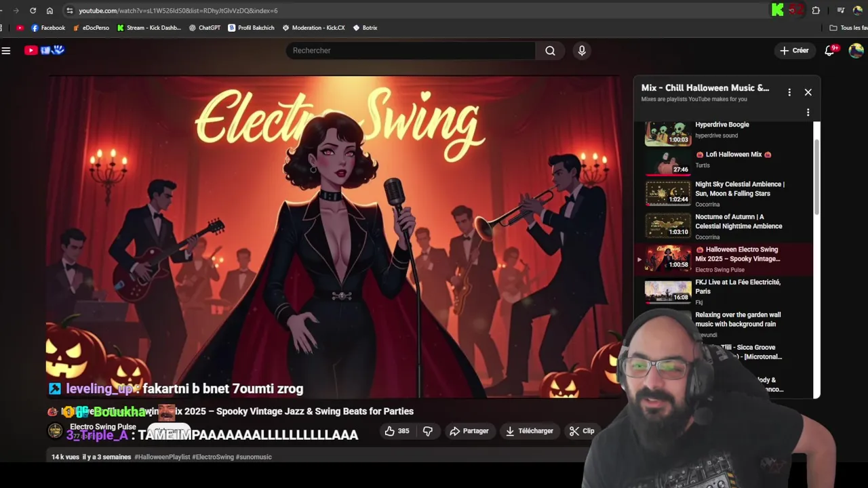Click the #HalloweenPlaylist hashtag
Viewport: 868px width, 488px height.
pos(162,457)
